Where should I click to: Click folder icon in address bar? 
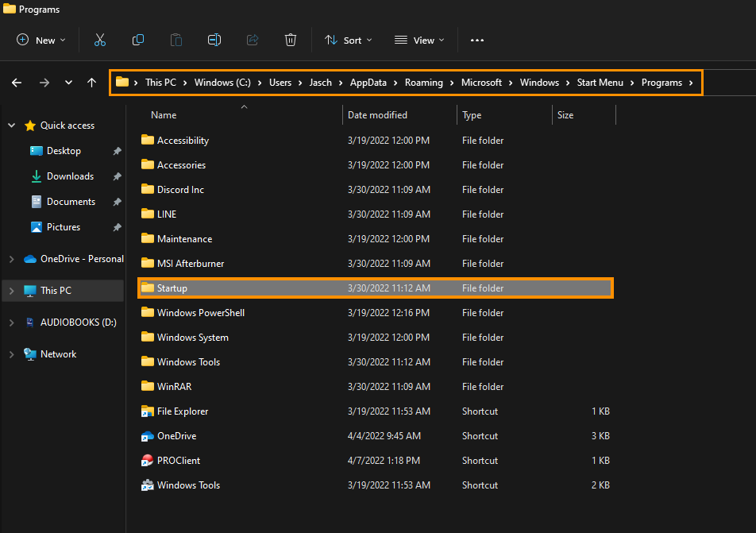point(122,82)
